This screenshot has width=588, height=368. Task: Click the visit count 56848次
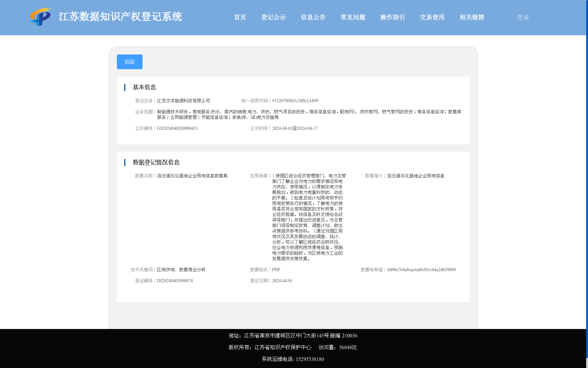click(x=348, y=347)
